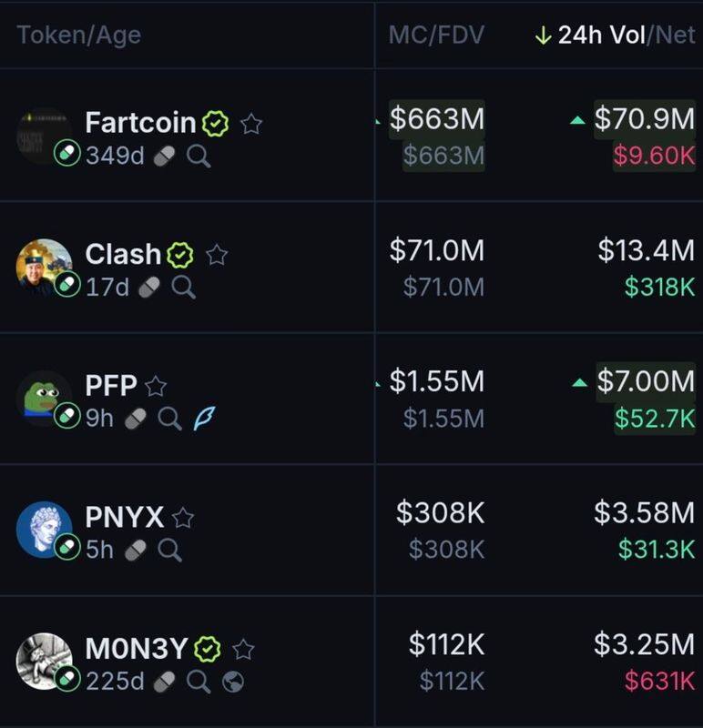Click the Token/Age column header
Screen dimensions: 703x728
(79, 35)
